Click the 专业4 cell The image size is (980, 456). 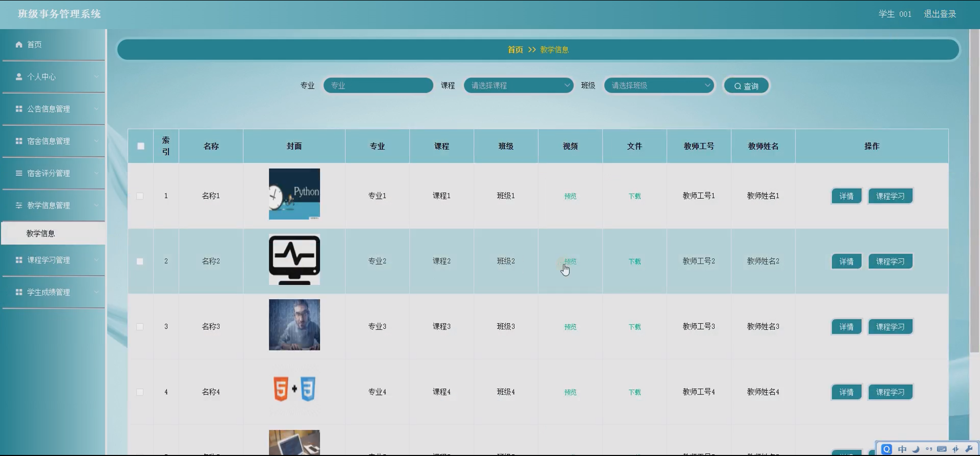pos(377,392)
